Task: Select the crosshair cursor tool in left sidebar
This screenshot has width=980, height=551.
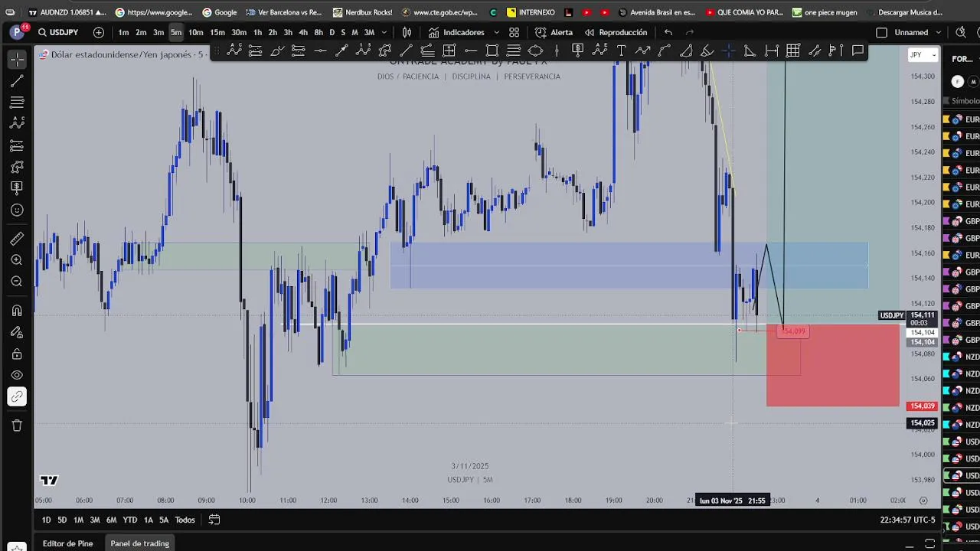Action: [17, 60]
